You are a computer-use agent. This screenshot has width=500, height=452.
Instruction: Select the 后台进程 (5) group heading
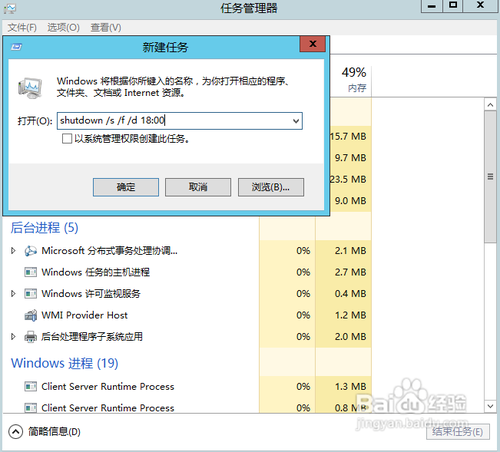pos(44,228)
